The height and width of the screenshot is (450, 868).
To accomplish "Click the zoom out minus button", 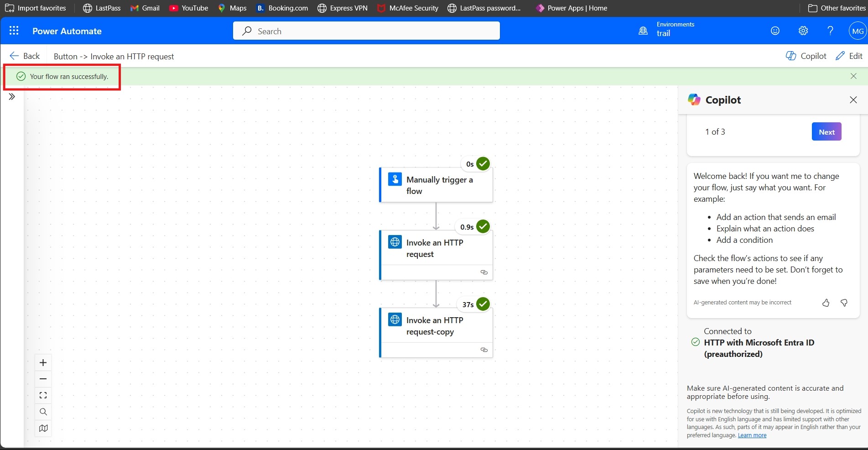I will [43, 379].
